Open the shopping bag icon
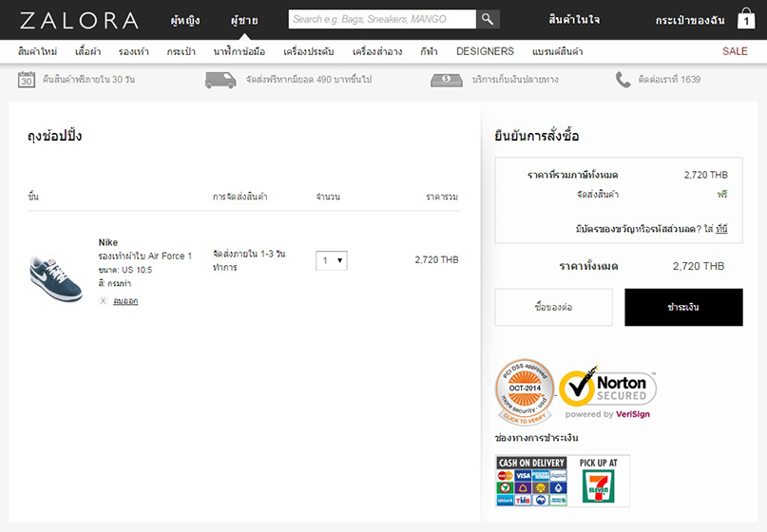767x532 pixels. [x=746, y=19]
